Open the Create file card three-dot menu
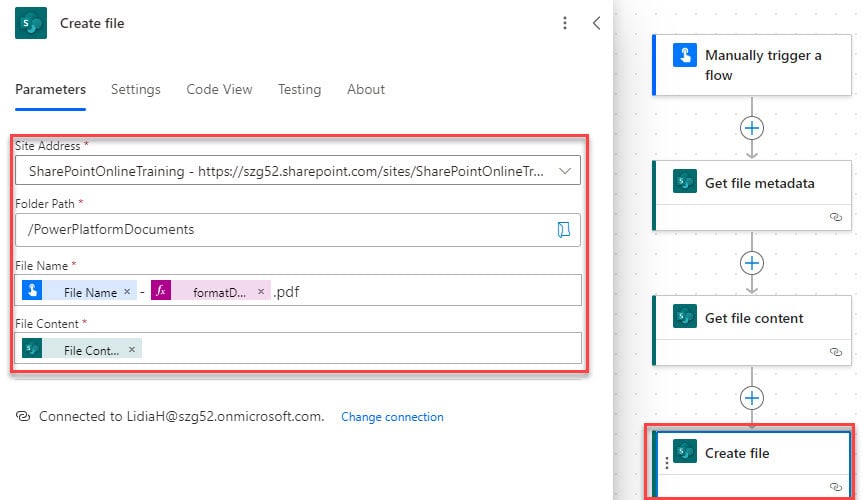Viewport: 863px width, 500px height. pos(667,463)
